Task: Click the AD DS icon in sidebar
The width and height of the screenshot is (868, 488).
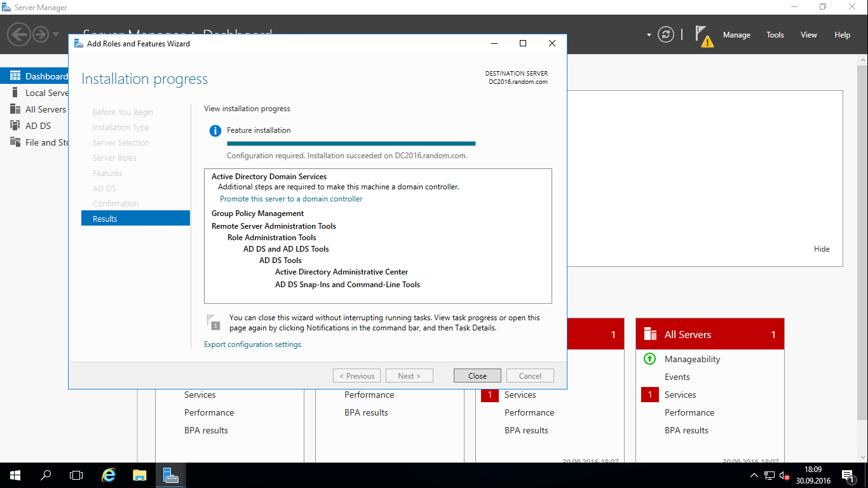Action: tap(15, 126)
